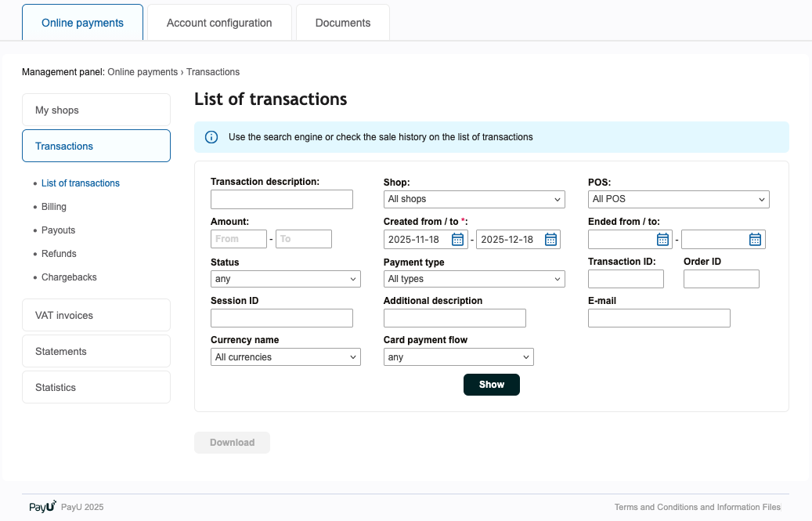Open the Statistics menu section
812x521 pixels.
pyautogui.click(x=96, y=388)
